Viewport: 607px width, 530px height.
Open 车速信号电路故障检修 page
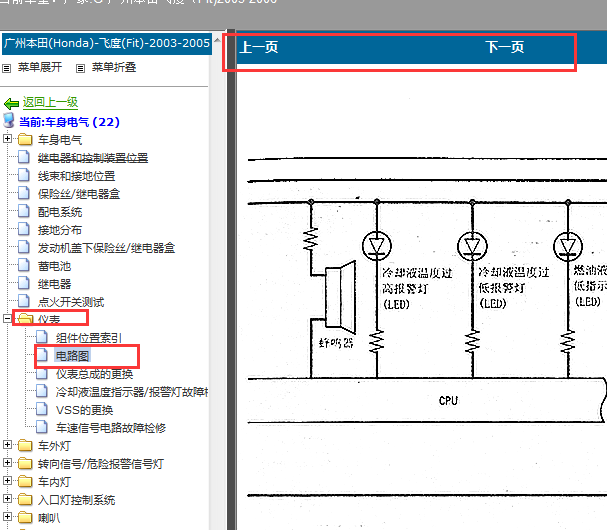(111, 428)
